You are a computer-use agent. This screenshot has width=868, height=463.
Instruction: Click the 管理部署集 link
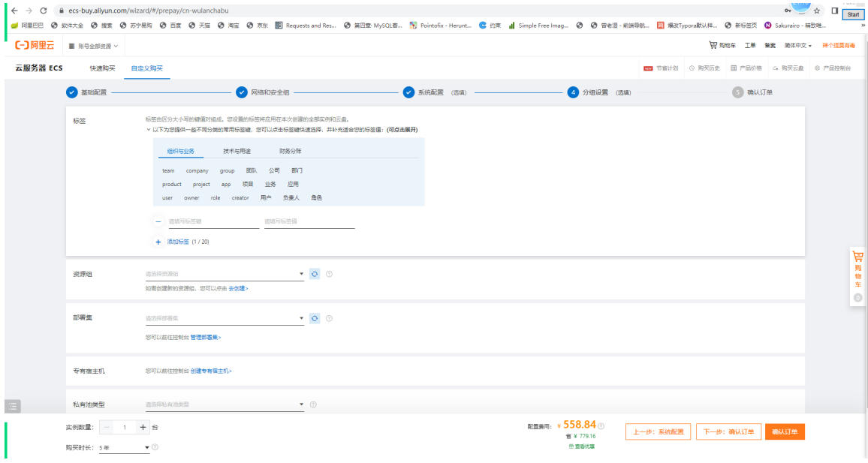[206, 338]
